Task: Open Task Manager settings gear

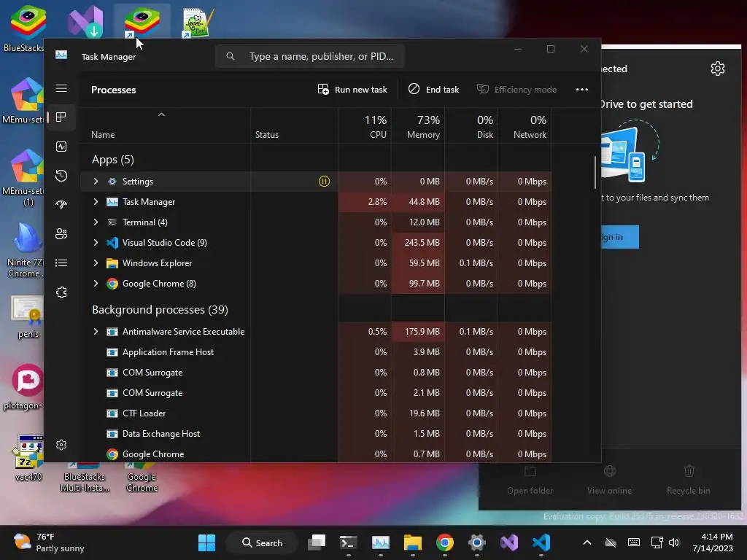Action: (61, 445)
